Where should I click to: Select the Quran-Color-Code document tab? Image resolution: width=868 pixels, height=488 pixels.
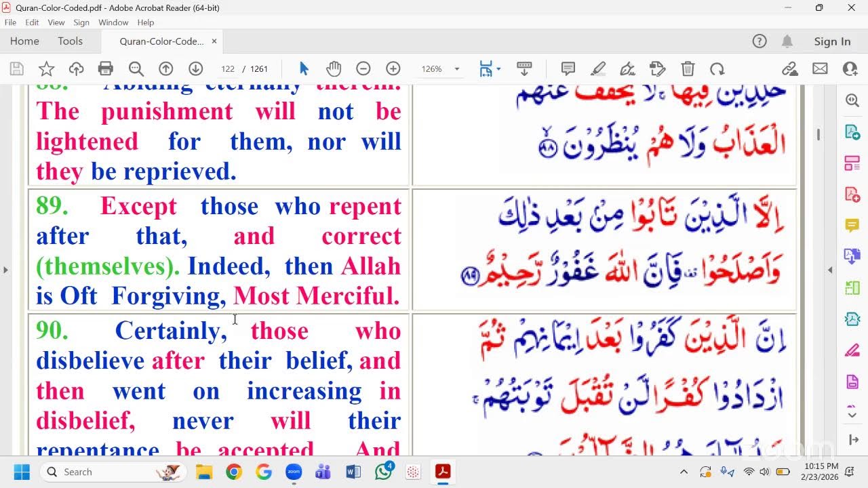pos(161,41)
